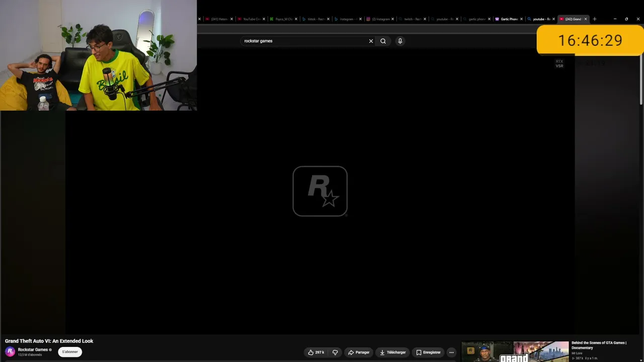Submit search with the magnifier icon
644x362 pixels.
(383, 41)
